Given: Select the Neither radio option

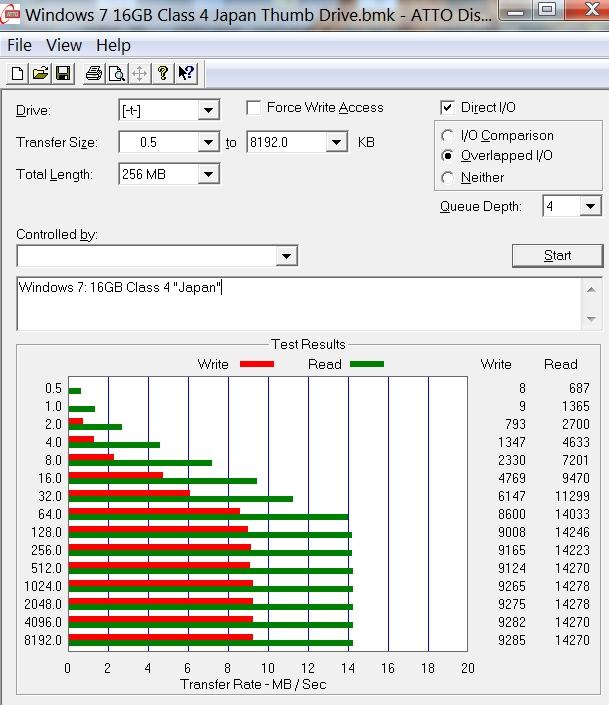Looking at the screenshot, I should 448,178.
